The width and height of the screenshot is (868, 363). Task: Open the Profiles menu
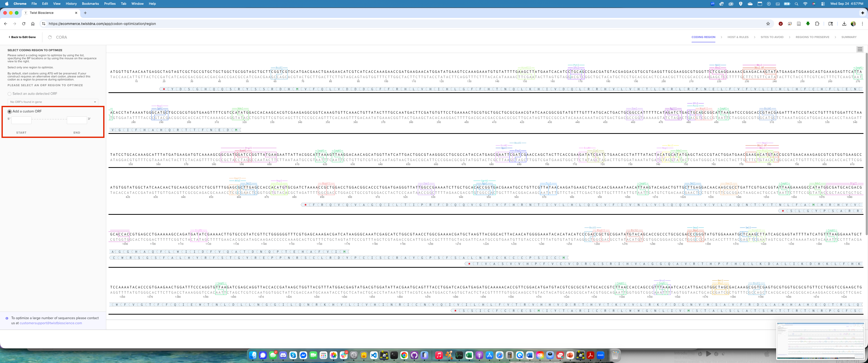click(110, 4)
